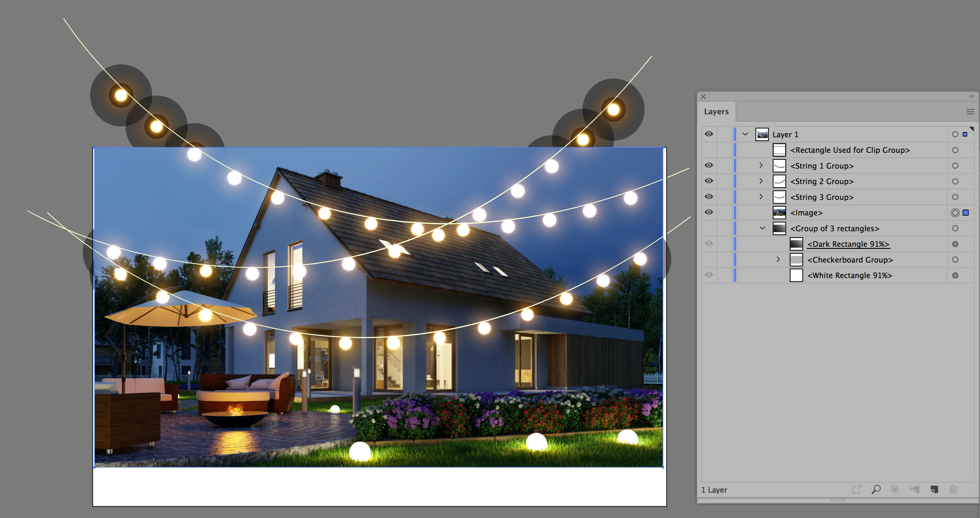
Task: Click the String 3 Group layer name
Action: [x=822, y=197]
